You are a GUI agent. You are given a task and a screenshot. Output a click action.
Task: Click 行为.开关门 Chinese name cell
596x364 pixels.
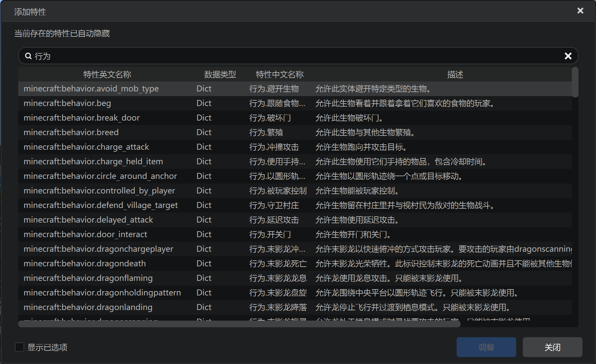[x=270, y=234]
